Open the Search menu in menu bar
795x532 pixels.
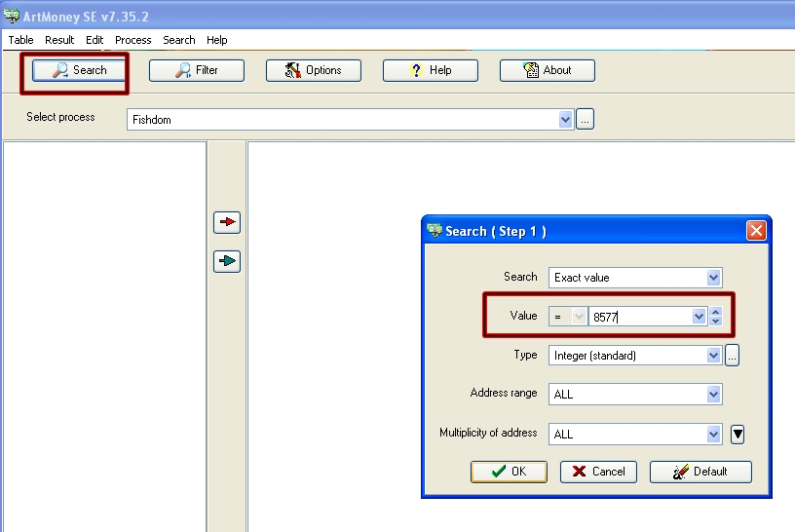click(x=179, y=40)
